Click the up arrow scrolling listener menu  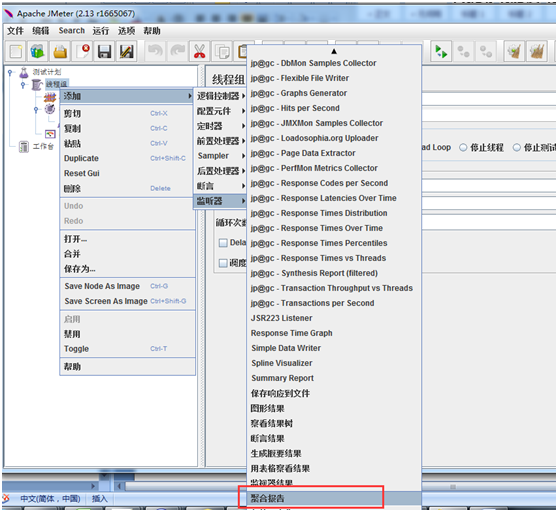point(334,52)
